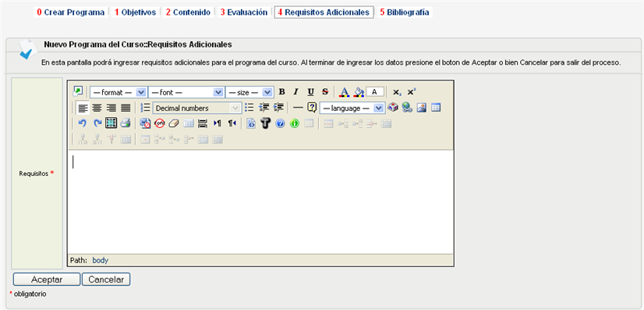Toggle underline formatting
The height and width of the screenshot is (310, 644).
(x=310, y=91)
